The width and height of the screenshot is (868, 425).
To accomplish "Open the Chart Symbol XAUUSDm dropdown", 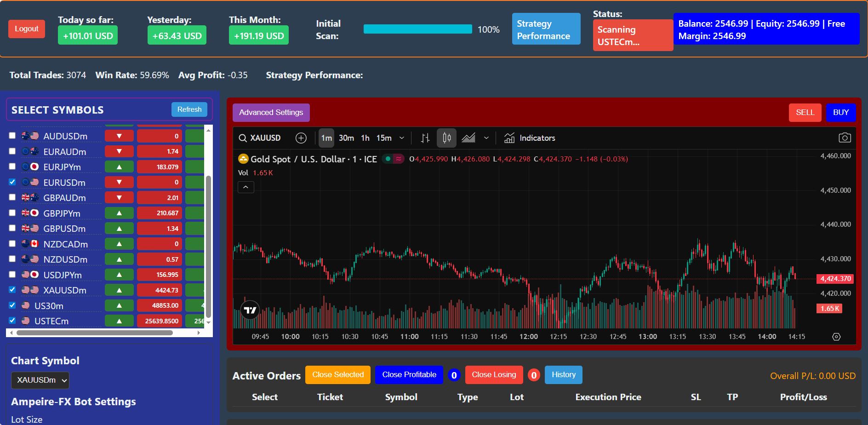I will click(x=40, y=380).
